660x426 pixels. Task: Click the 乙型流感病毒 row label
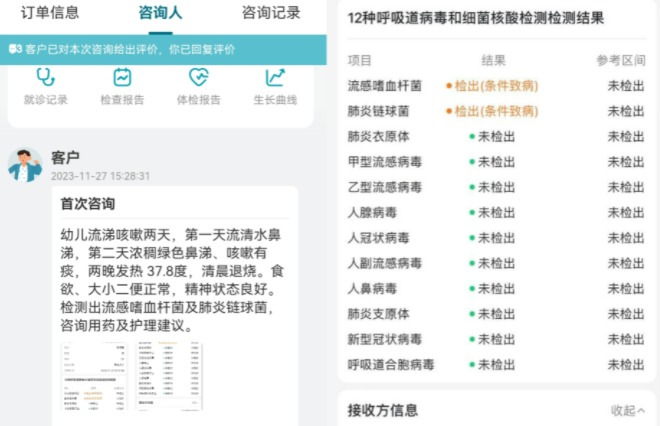385,187
